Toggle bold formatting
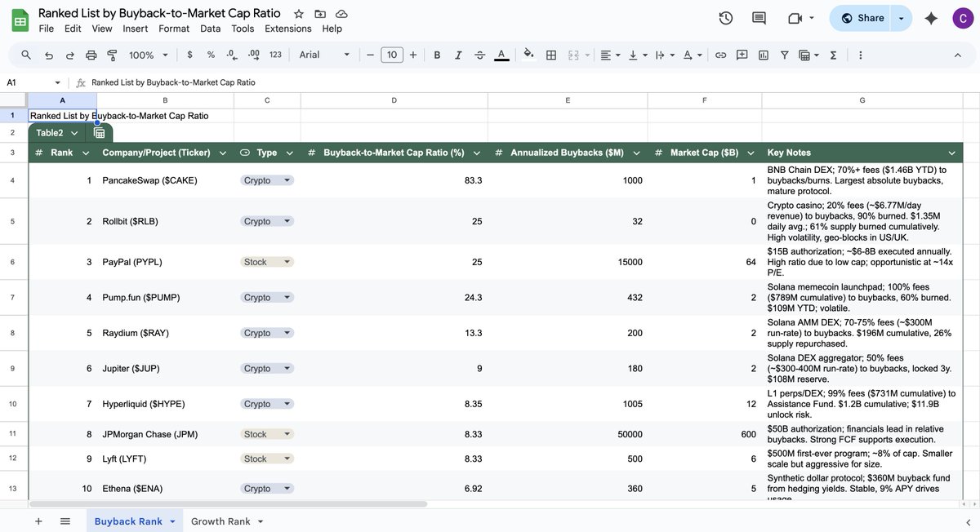The image size is (980, 532). pyautogui.click(x=437, y=55)
